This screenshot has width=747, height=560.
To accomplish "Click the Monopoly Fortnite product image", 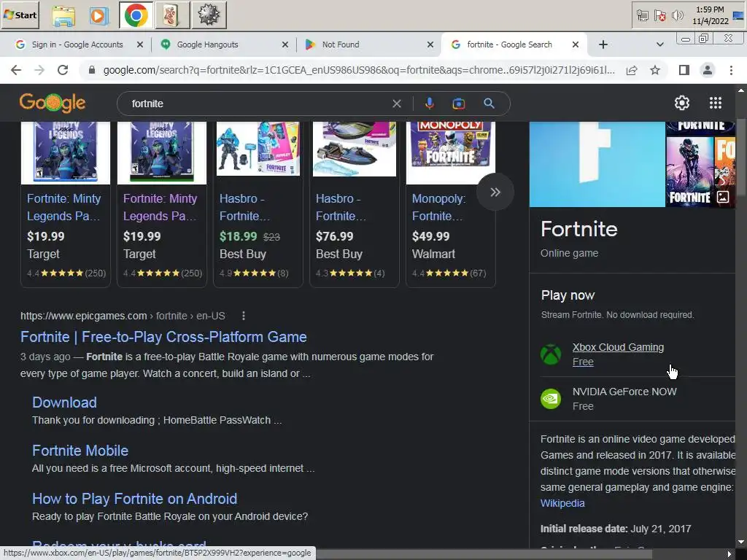I will [451, 152].
